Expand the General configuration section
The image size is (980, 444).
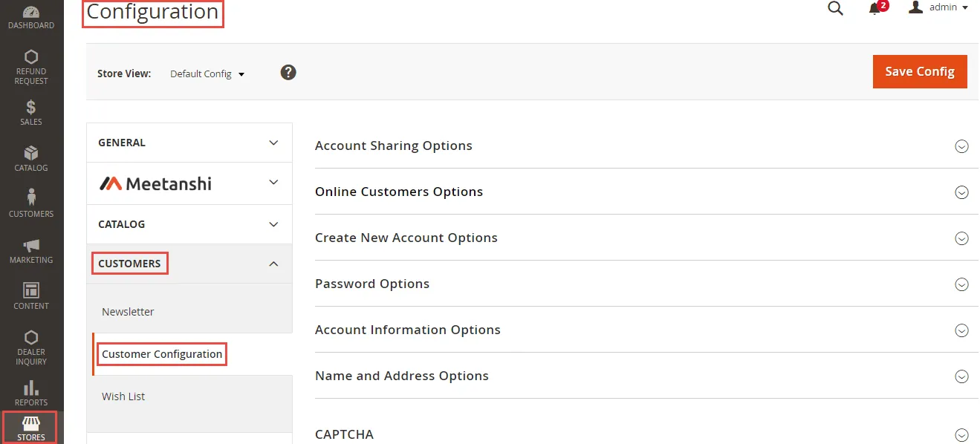pos(189,143)
